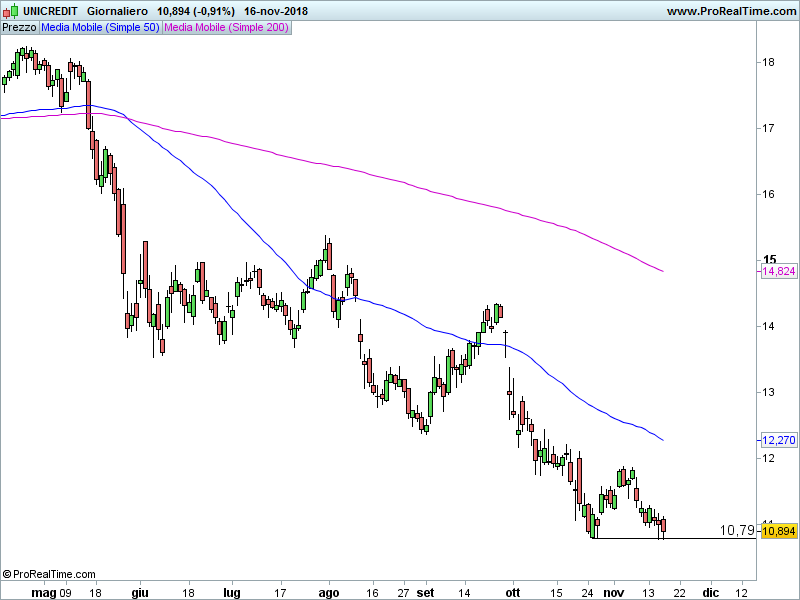The width and height of the screenshot is (800, 600).
Task: Click the © ProRealTime.com copyright text
Action: click(49, 574)
